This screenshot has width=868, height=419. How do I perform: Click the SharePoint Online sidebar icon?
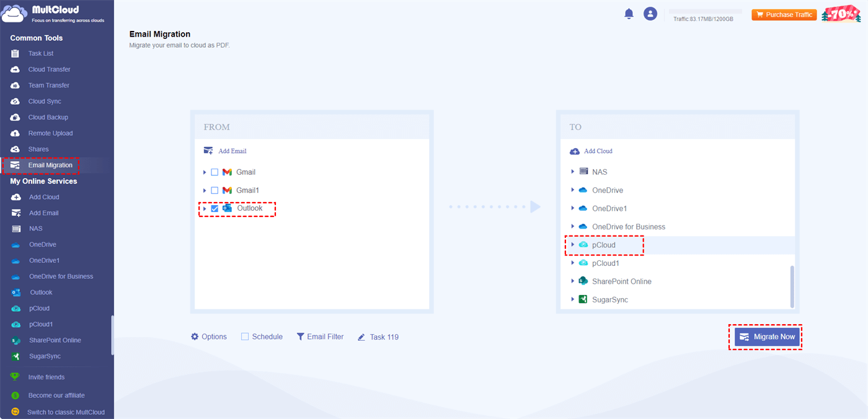16,340
